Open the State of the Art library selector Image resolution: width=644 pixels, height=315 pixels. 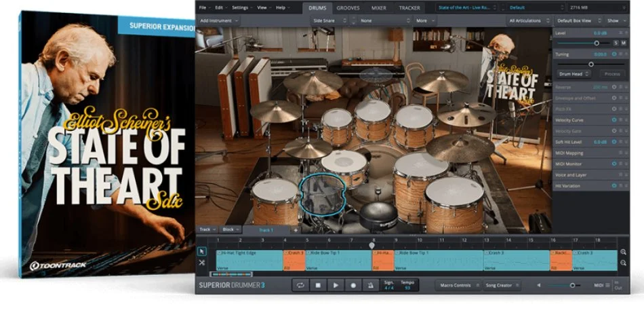coord(467,7)
